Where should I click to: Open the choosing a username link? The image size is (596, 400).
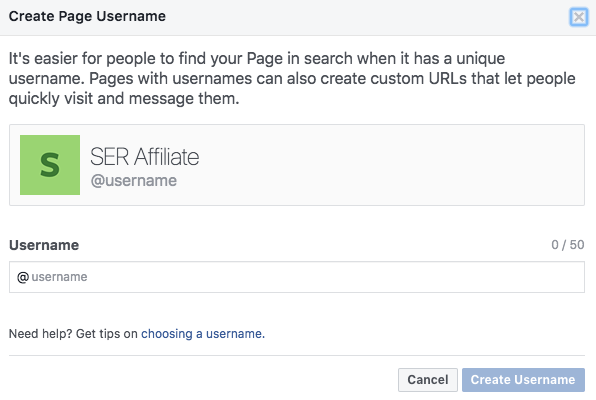point(203,334)
